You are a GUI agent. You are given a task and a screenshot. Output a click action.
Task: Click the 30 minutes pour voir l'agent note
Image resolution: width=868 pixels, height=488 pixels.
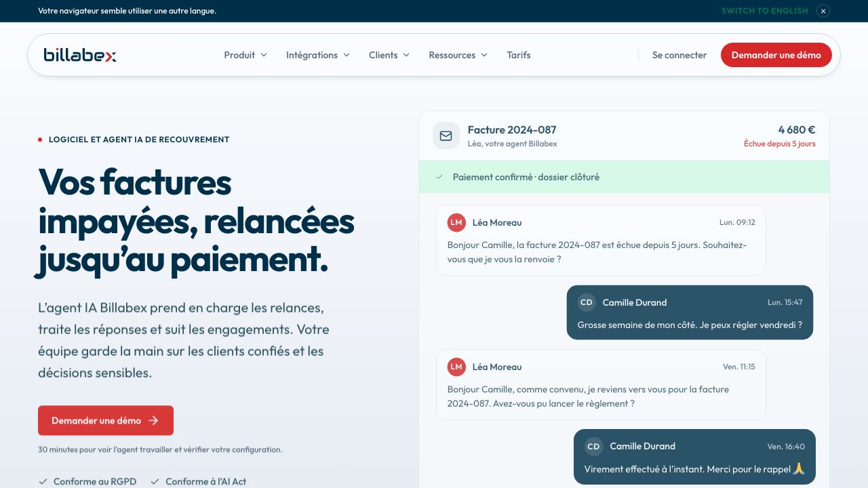tap(160, 449)
